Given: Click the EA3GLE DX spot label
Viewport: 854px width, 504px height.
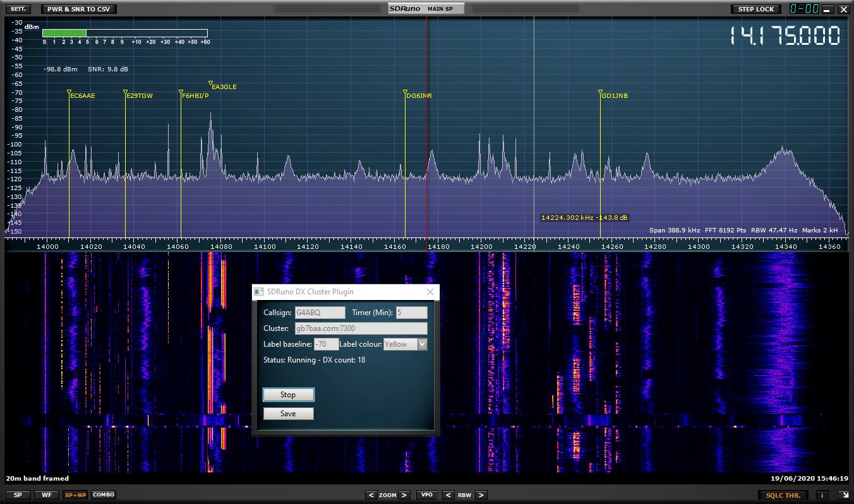Looking at the screenshot, I should pyautogui.click(x=224, y=87).
